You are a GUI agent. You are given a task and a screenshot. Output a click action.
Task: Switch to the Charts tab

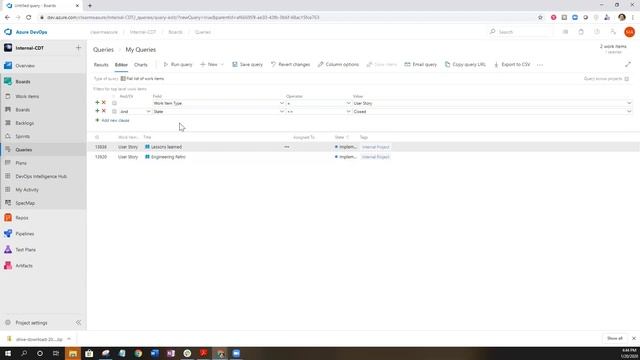[x=141, y=64]
